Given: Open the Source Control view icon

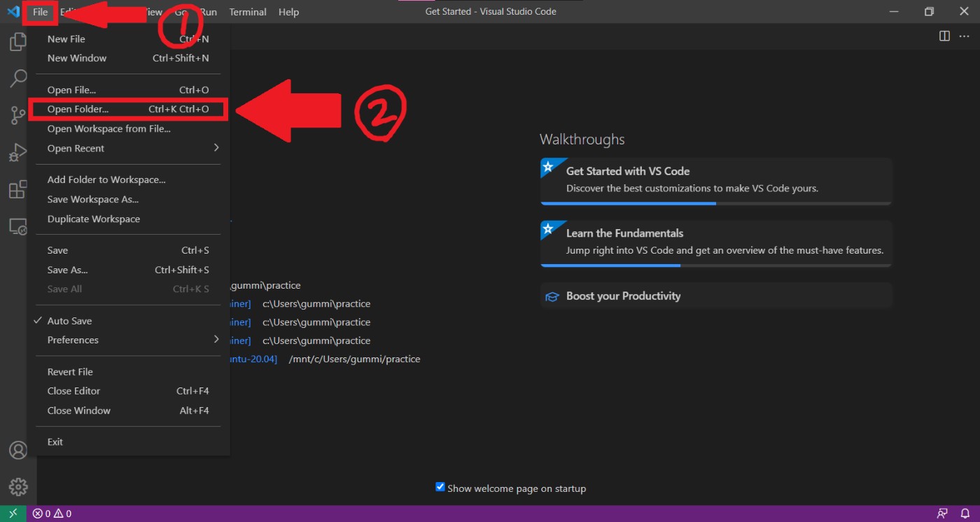Looking at the screenshot, I should [x=18, y=116].
